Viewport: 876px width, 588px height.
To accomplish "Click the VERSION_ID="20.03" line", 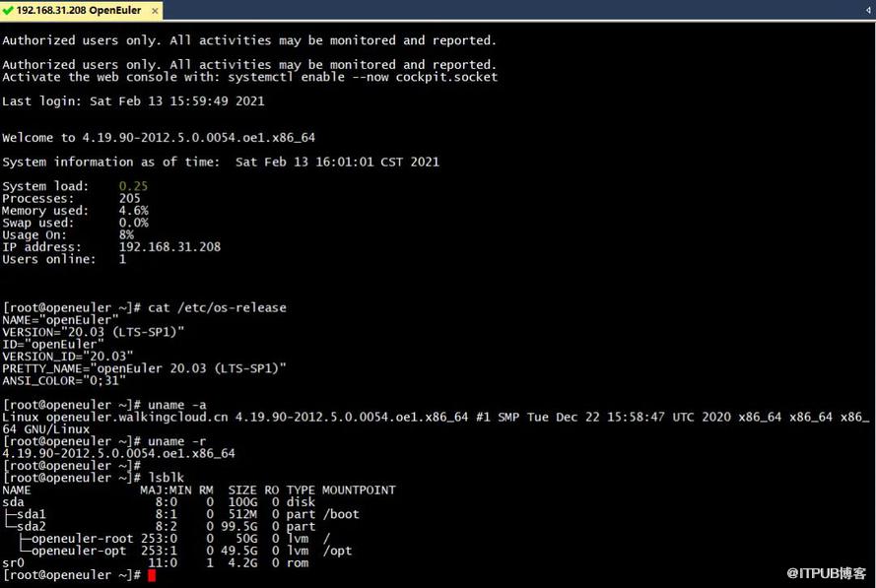I will pyautogui.click(x=68, y=357).
